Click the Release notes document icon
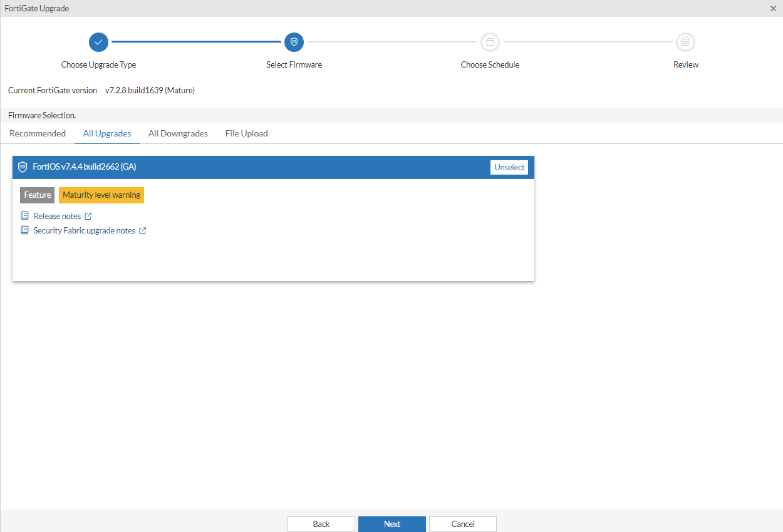The height and width of the screenshot is (532, 783). 24,215
